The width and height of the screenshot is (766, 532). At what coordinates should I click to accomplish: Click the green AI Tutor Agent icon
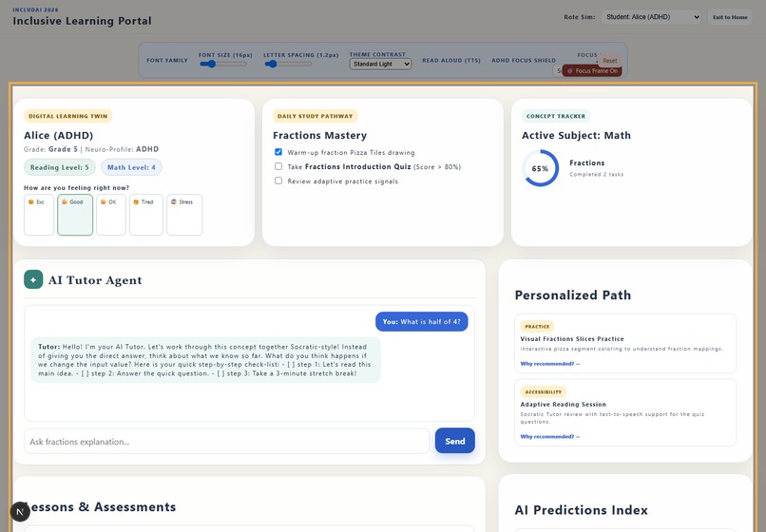[x=33, y=280]
